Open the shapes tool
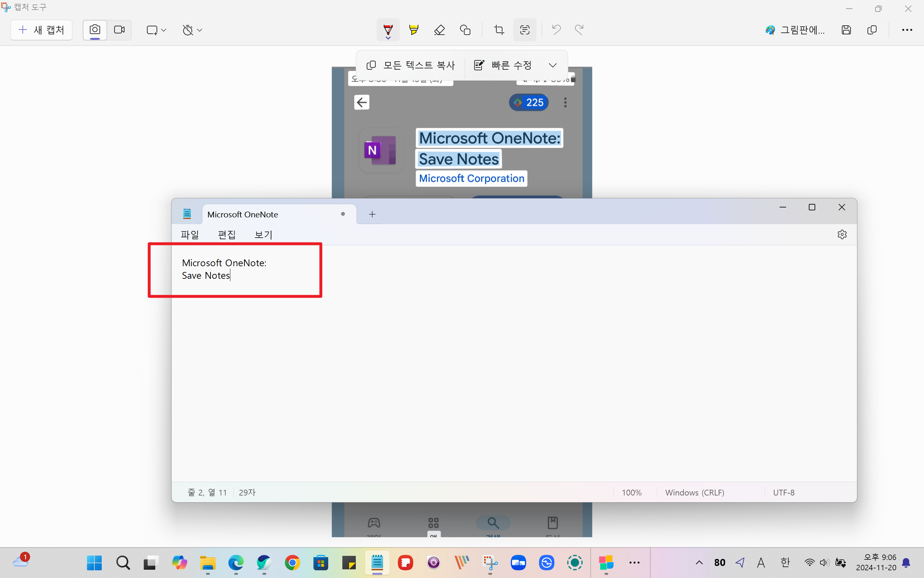 tap(465, 30)
